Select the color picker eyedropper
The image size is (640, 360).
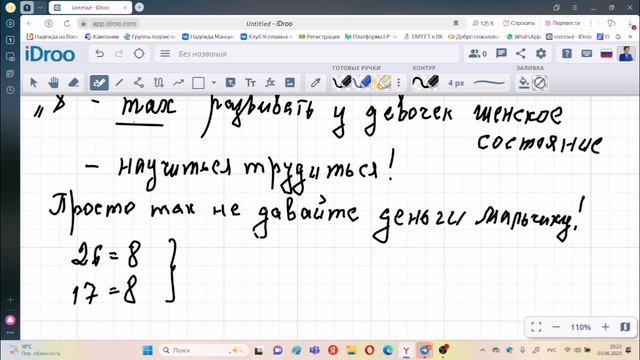tap(316, 83)
